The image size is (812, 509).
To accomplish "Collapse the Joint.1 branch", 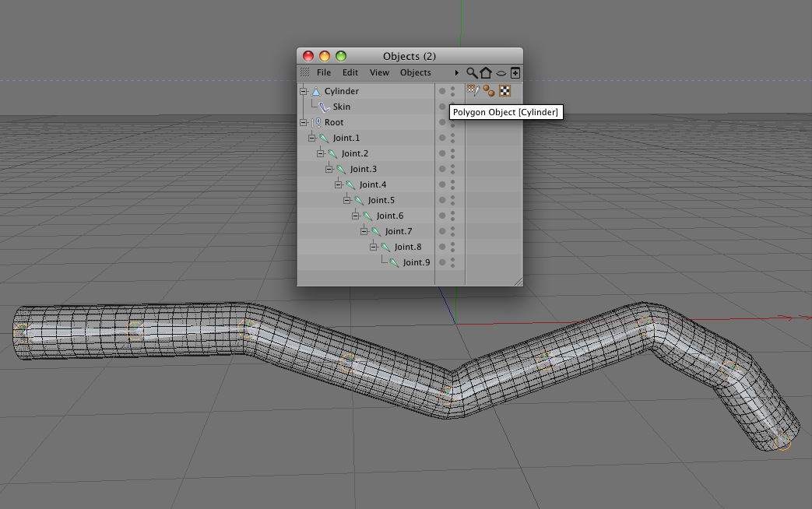I will point(311,138).
